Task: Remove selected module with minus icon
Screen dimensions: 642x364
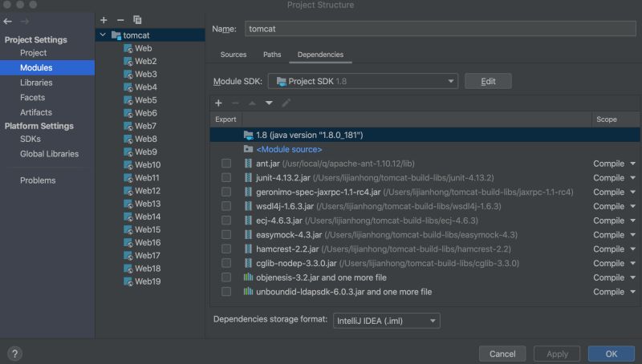Action: (x=120, y=20)
